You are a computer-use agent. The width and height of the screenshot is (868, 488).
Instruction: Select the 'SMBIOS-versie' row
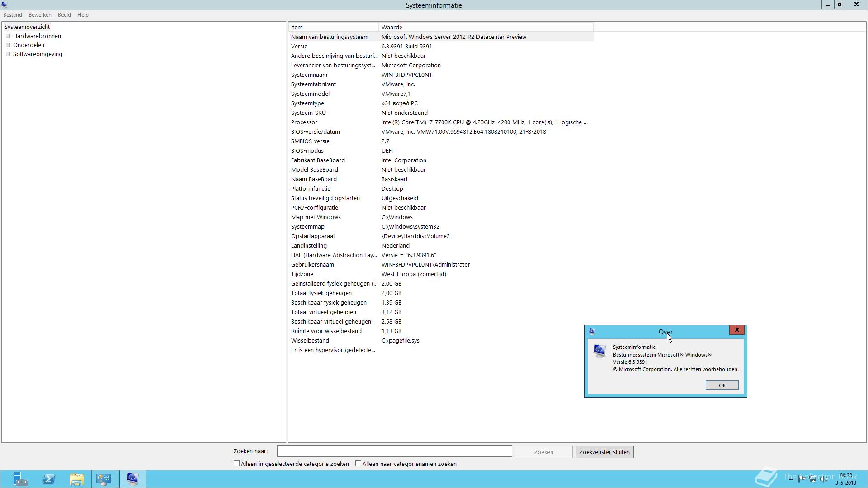tap(441, 141)
